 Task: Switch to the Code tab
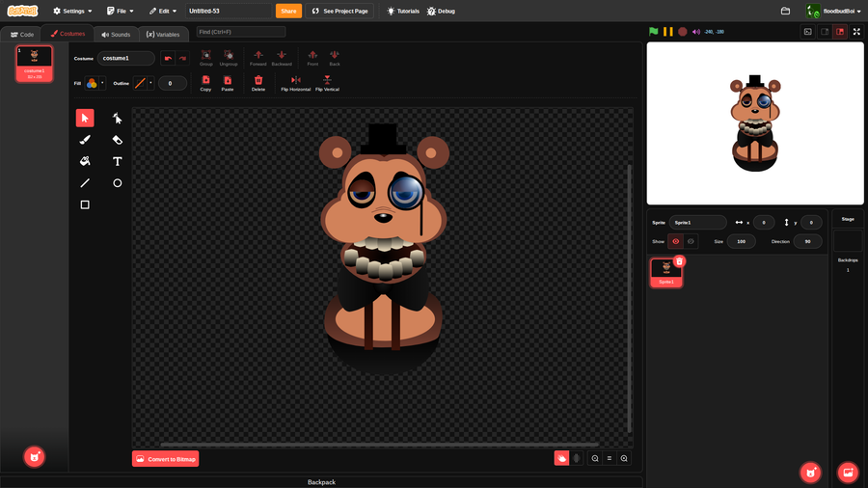22,35
